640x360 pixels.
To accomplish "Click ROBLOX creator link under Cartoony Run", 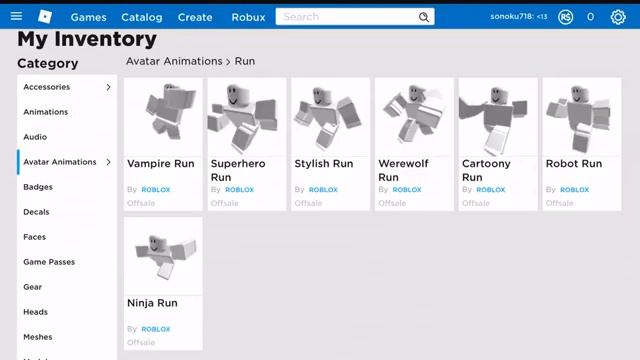I will click(x=491, y=190).
